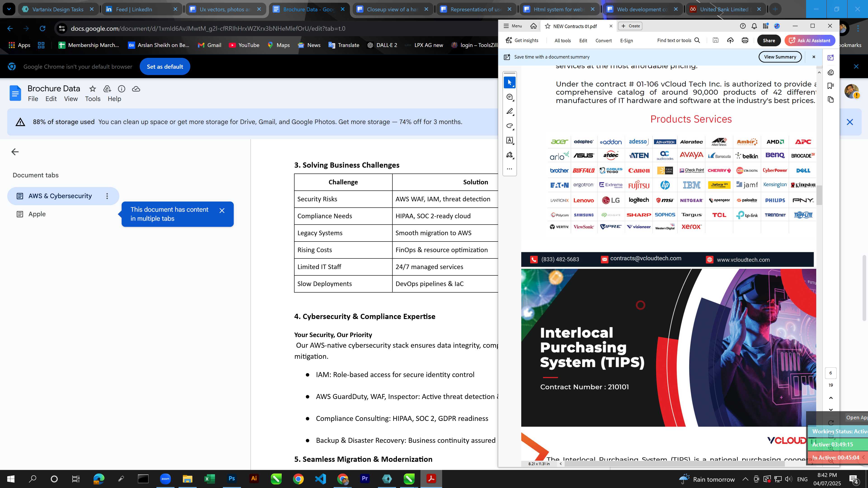Click Create button in Acrobat tab bar
The width and height of the screenshot is (868, 488).
tap(630, 26)
